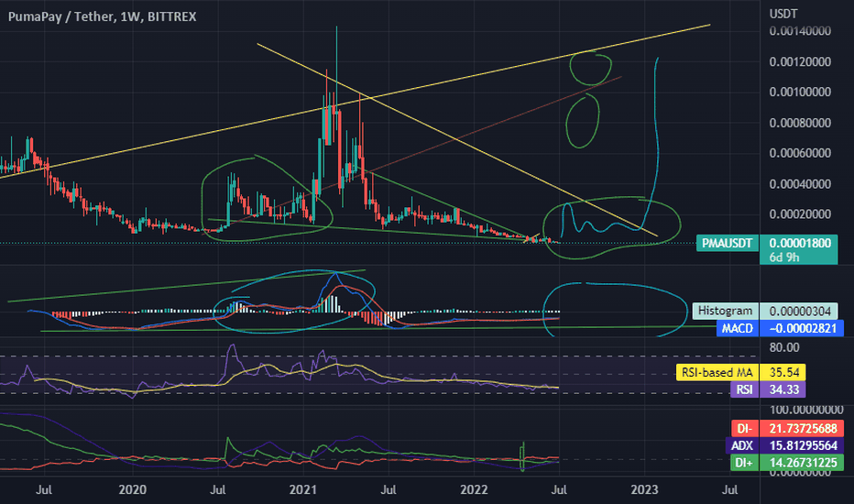Click the 0.00100000 price axis level

coord(800,92)
